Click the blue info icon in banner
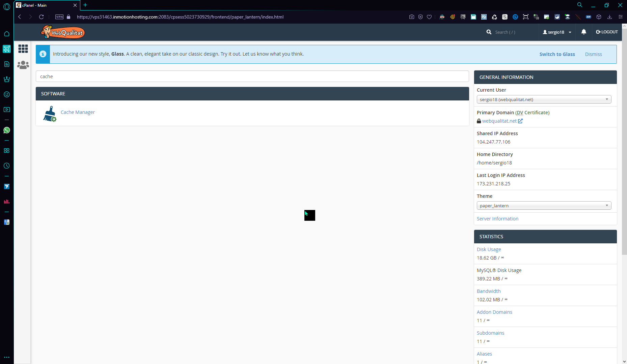The height and width of the screenshot is (364, 627). pos(43,54)
